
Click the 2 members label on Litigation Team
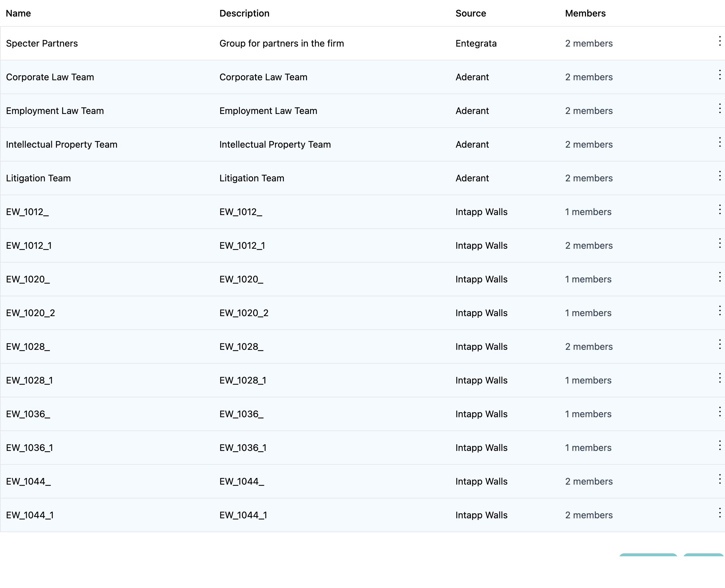(589, 178)
